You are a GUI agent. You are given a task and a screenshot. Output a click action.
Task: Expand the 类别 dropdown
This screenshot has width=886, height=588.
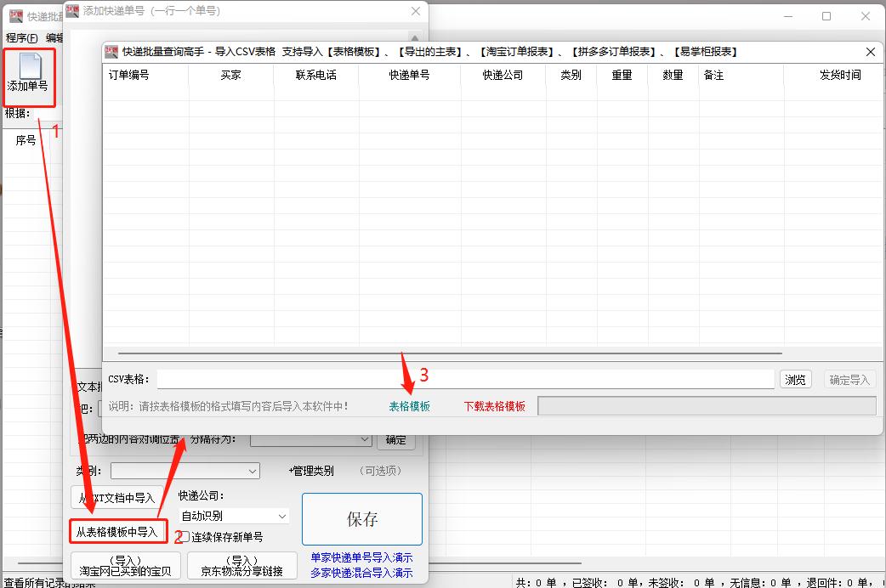click(x=184, y=470)
